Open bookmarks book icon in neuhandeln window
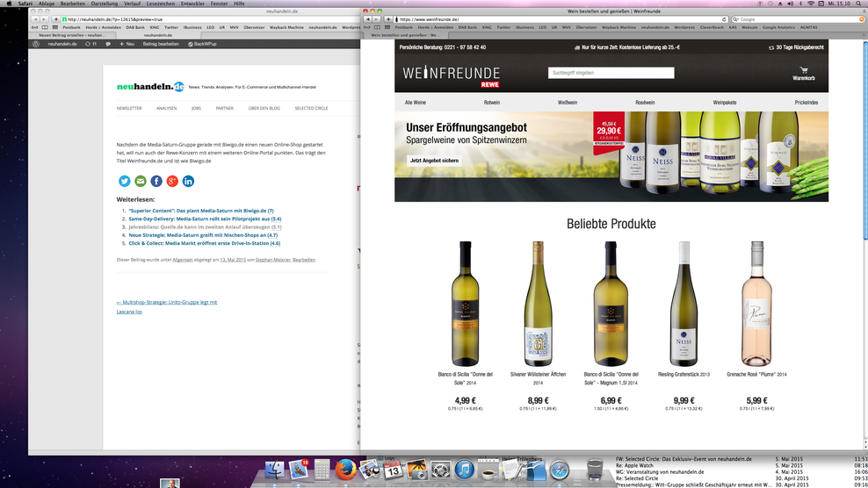This screenshot has width=868, height=488. [45, 27]
